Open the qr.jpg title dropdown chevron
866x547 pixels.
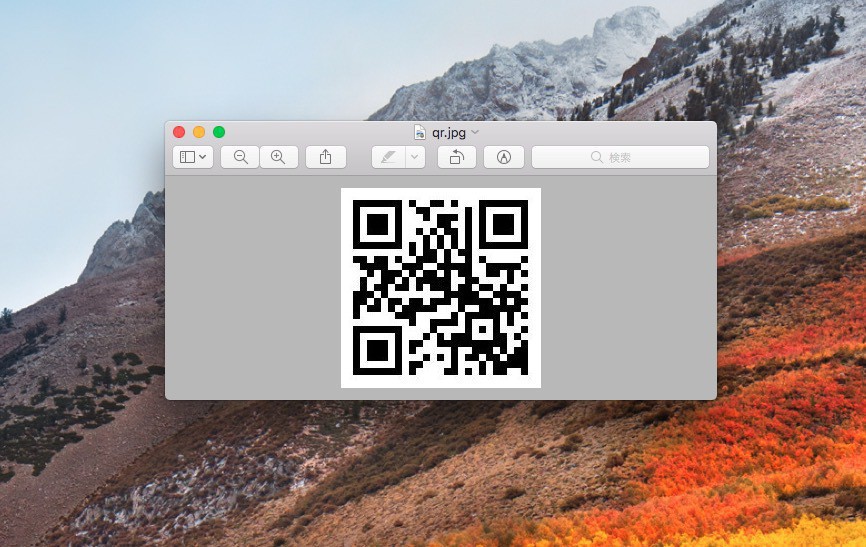coord(476,133)
